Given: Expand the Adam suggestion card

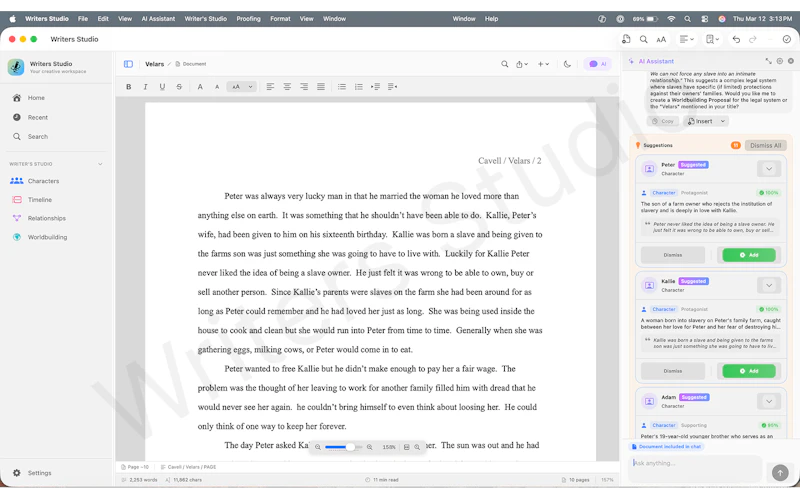Looking at the screenshot, I should 769,402.
